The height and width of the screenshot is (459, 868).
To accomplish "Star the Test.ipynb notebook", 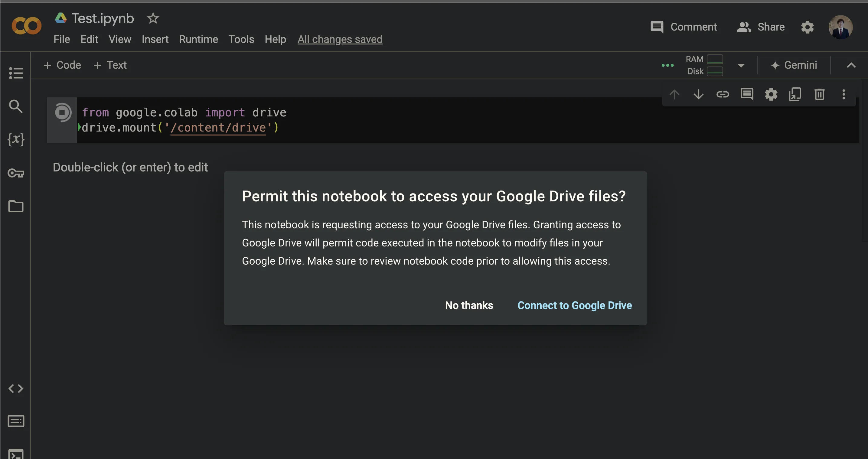I will (153, 18).
